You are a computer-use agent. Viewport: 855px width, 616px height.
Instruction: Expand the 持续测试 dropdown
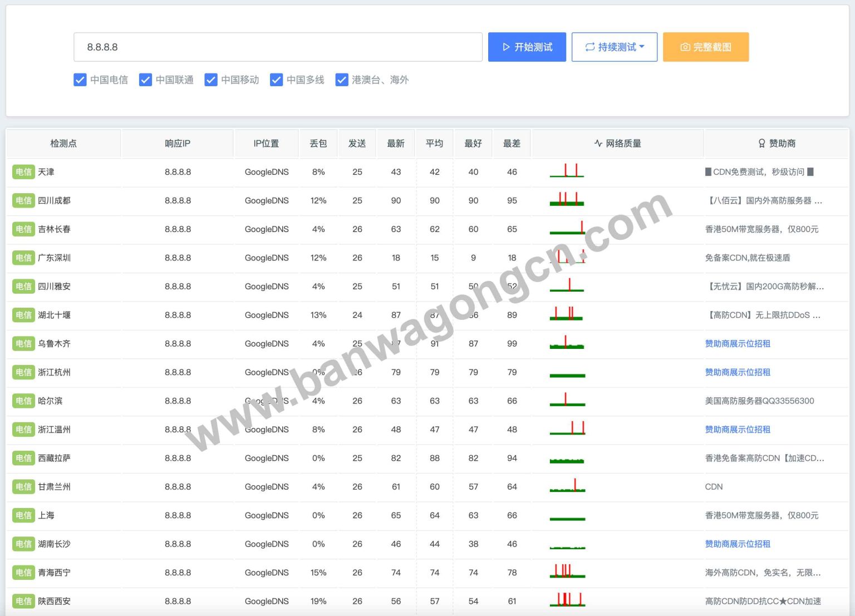click(x=642, y=47)
